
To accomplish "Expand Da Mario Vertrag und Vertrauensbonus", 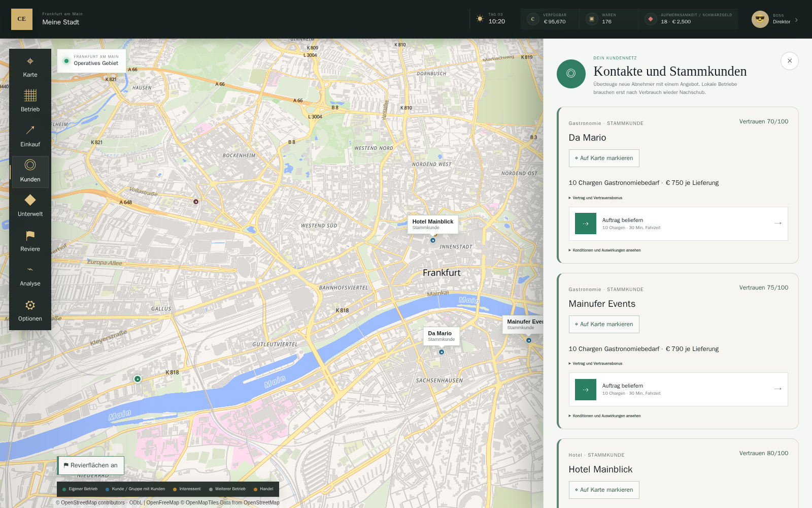I will click(596, 198).
